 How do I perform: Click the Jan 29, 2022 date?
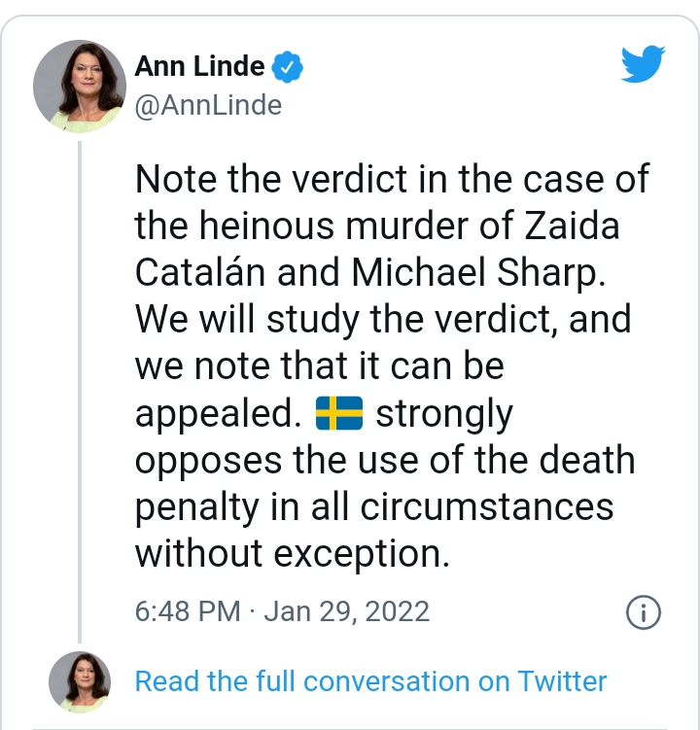click(x=346, y=611)
